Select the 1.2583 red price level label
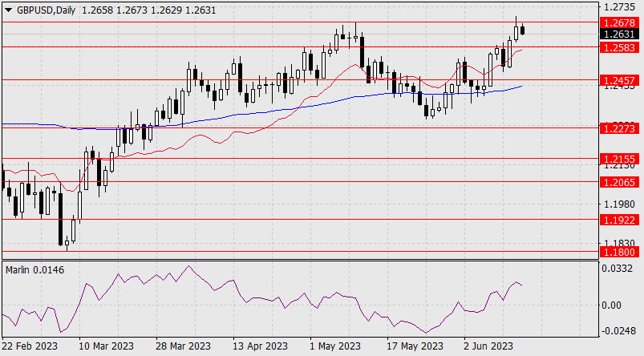644x356 pixels. [619, 47]
